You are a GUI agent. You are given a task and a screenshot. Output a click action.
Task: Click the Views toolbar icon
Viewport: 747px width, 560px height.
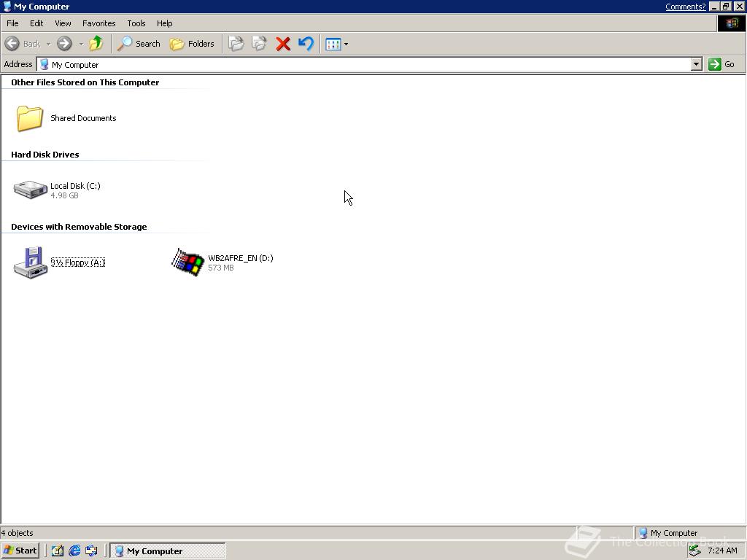click(333, 44)
